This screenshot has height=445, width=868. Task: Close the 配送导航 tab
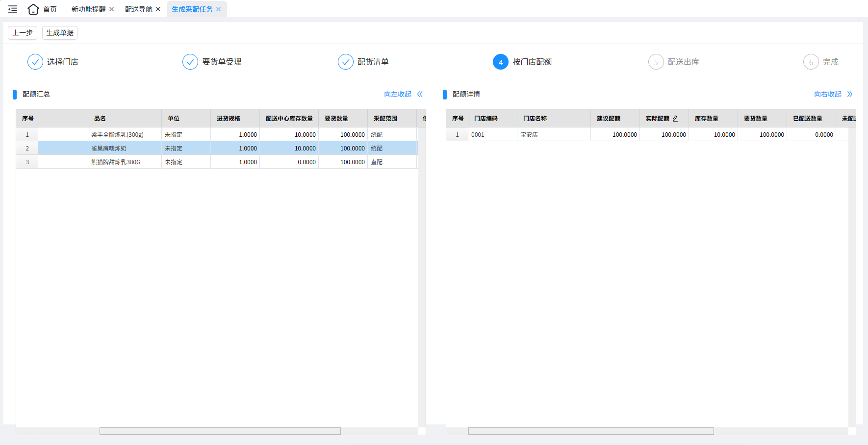click(158, 9)
